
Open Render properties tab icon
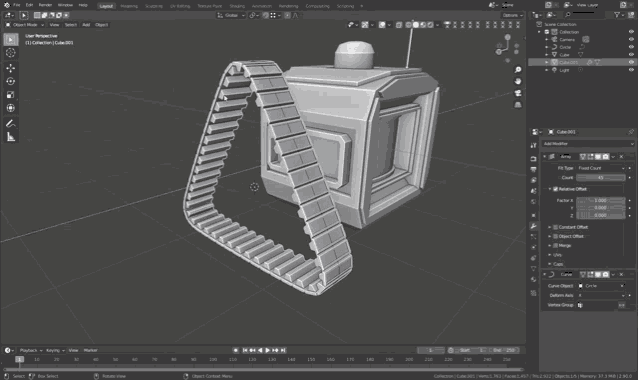(533, 159)
